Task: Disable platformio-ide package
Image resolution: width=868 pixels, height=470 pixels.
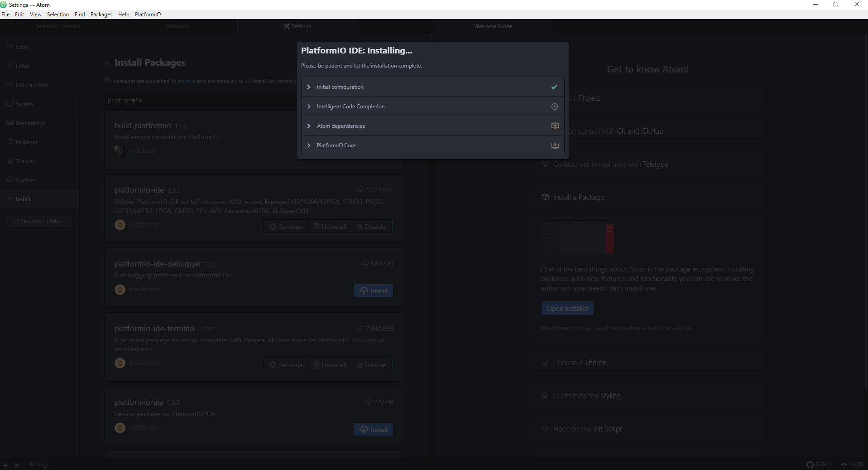Action: (x=372, y=227)
